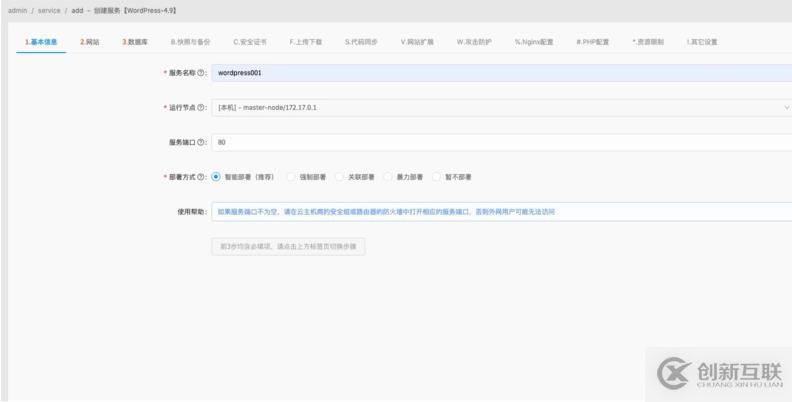Open the 3.数据库 tab
This screenshot has height=402, width=792.
[135, 41]
